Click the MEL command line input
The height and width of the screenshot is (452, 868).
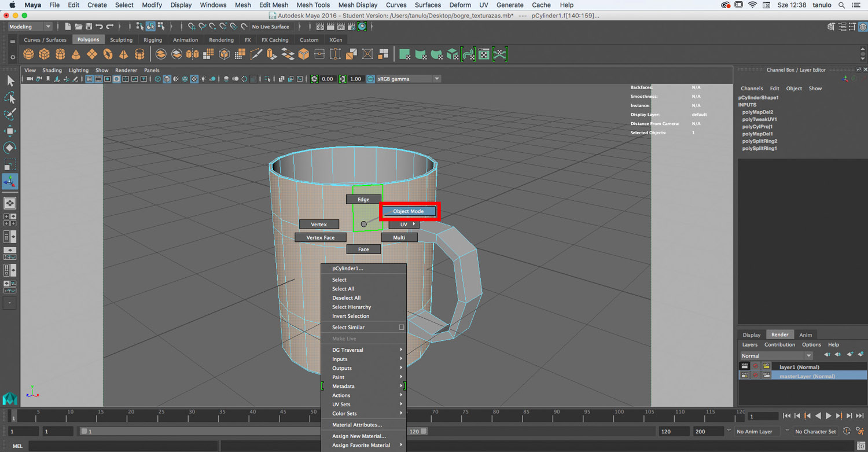point(122,446)
